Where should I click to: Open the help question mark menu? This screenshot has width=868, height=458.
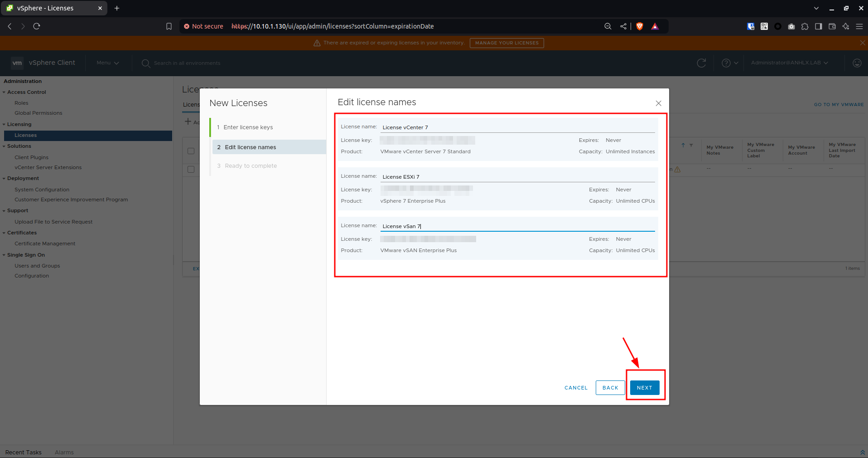coord(729,63)
